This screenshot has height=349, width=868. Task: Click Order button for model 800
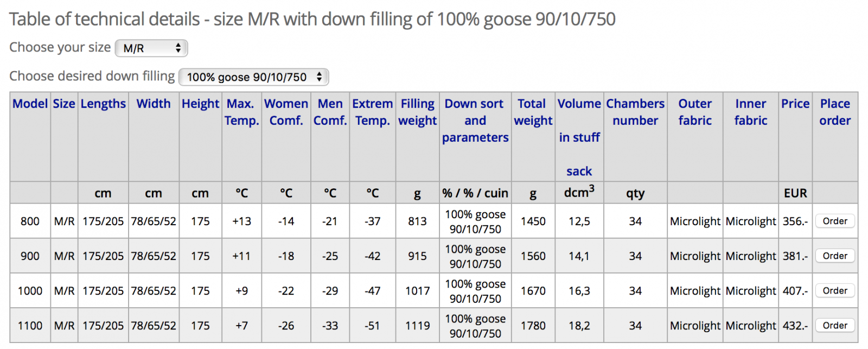tap(834, 221)
